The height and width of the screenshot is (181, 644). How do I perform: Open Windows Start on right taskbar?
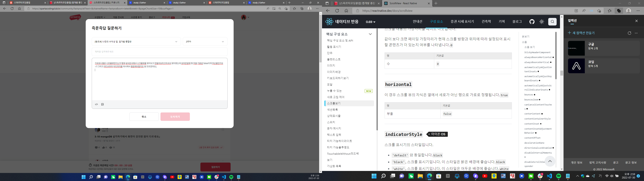(374, 176)
